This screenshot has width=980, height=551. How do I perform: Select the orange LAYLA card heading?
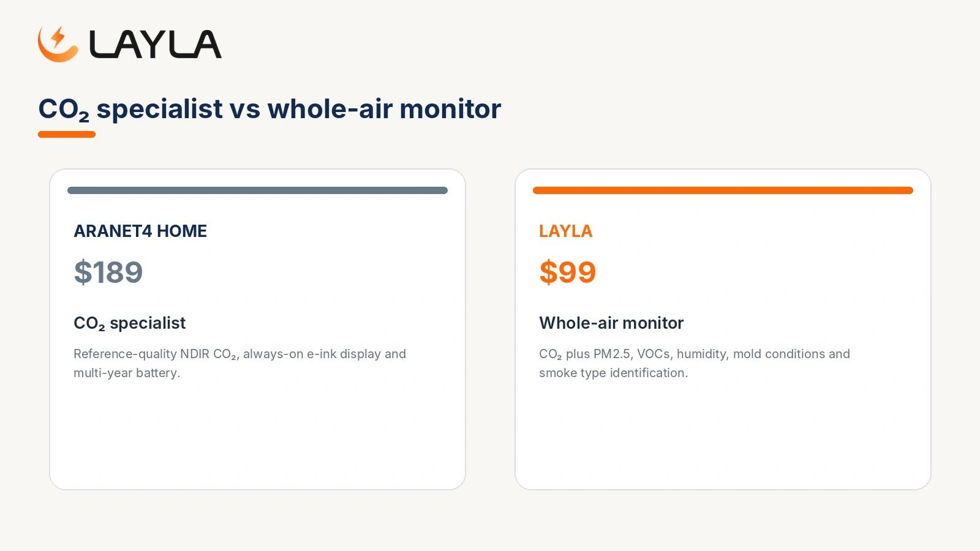click(566, 231)
